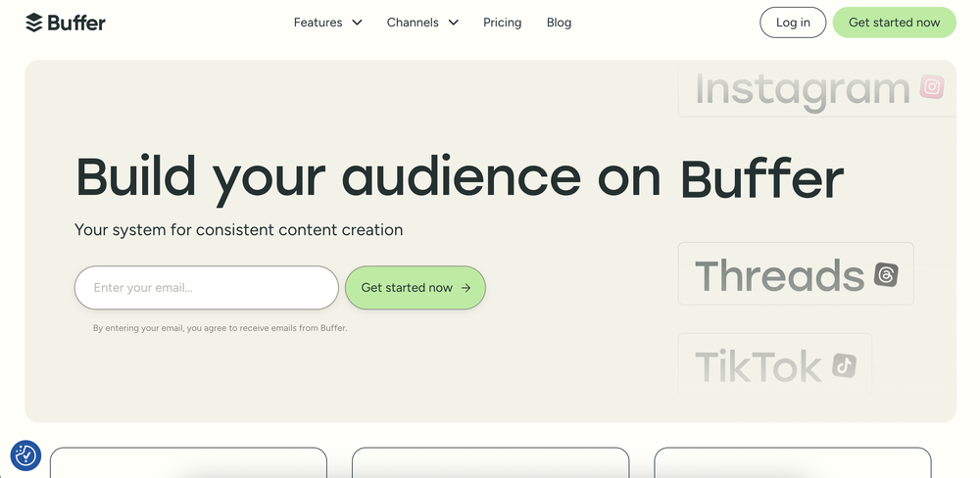Click the Threads channel card

[x=796, y=273]
